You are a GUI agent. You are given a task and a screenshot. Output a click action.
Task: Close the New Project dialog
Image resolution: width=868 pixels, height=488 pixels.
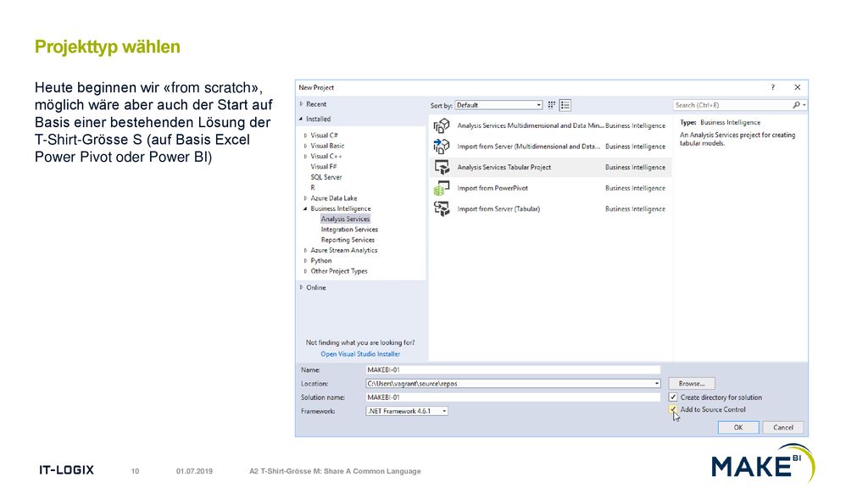pos(797,87)
